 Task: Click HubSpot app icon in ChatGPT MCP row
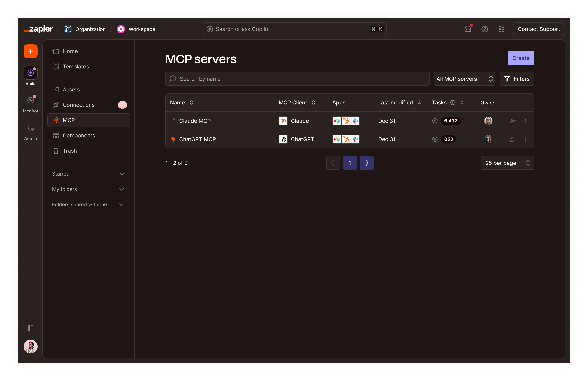click(346, 139)
